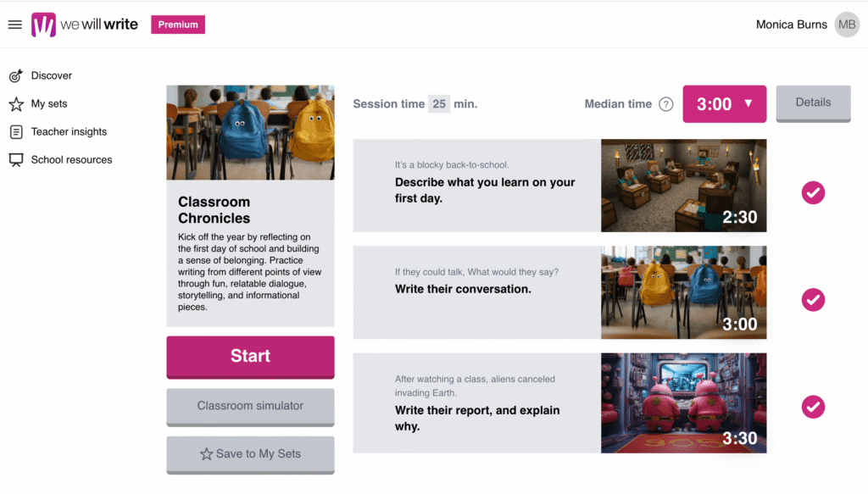This screenshot has width=868, height=494.
Task: Open the Classroom simulator button
Action: point(250,407)
